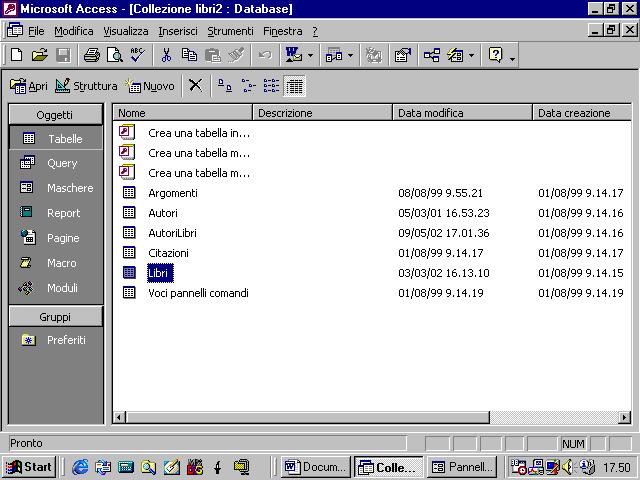Select Report in the objects bar
Screen dimensions: 640x480
(56, 213)
